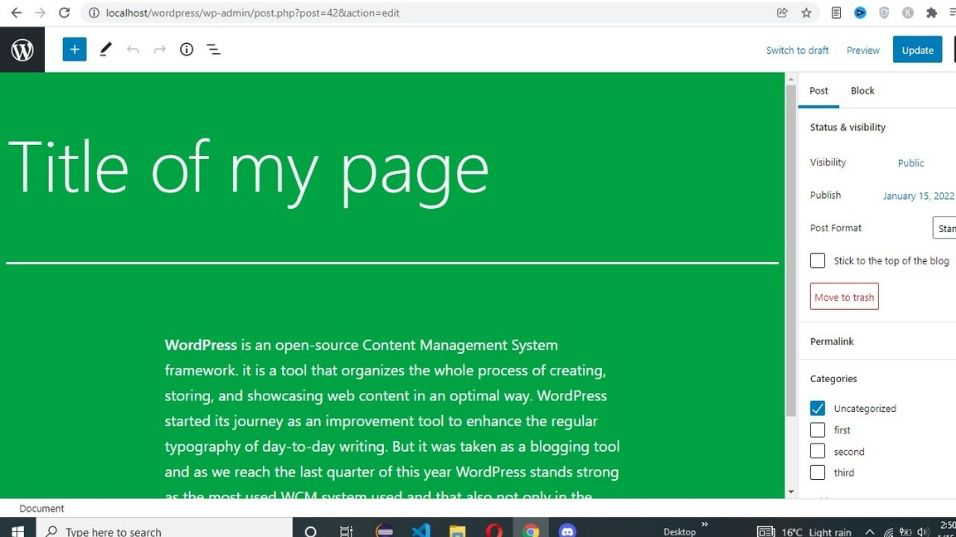Open the Post Format dropdown
Viewport: 956px width, 537px height.
(944, 228)
